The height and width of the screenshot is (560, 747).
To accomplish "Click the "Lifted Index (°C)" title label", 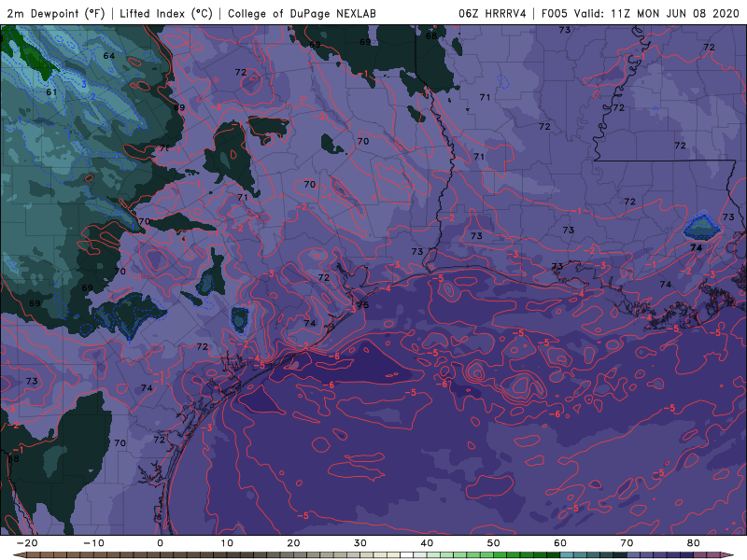I will point(166,14).
